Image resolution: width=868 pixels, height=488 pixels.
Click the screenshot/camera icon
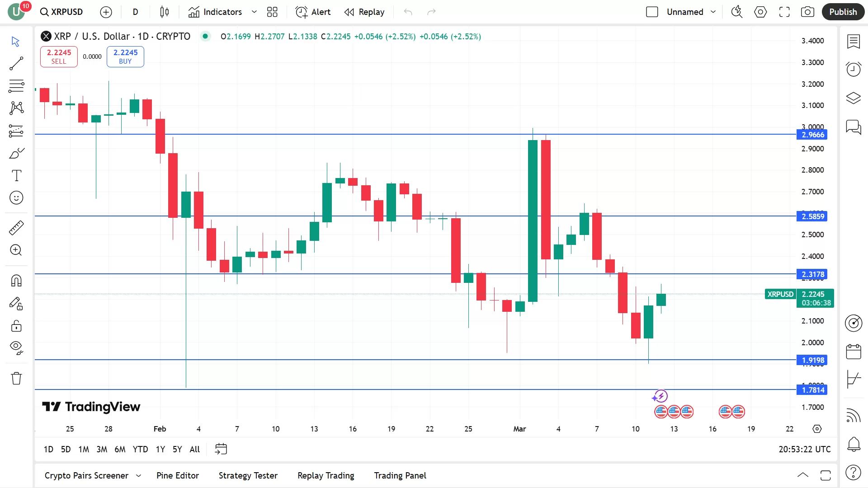pyautogui.click(x=808, y=12)
